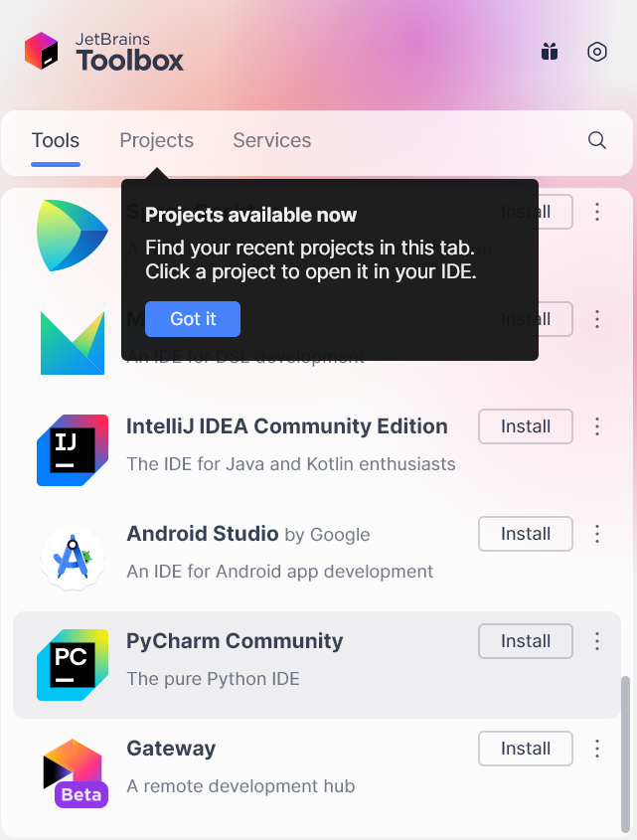Select PyCharm Community title text
Image resolution: width=637 pixels, height=840 pixels.
pyautogui.click(x=235, y=641)
